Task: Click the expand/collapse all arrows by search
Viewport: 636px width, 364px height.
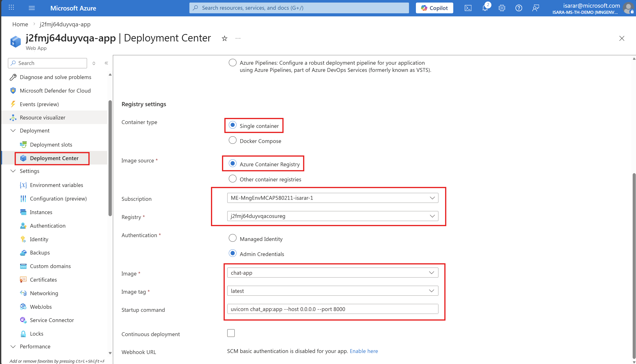Action: pyautogui.click(x=94, y=63)
